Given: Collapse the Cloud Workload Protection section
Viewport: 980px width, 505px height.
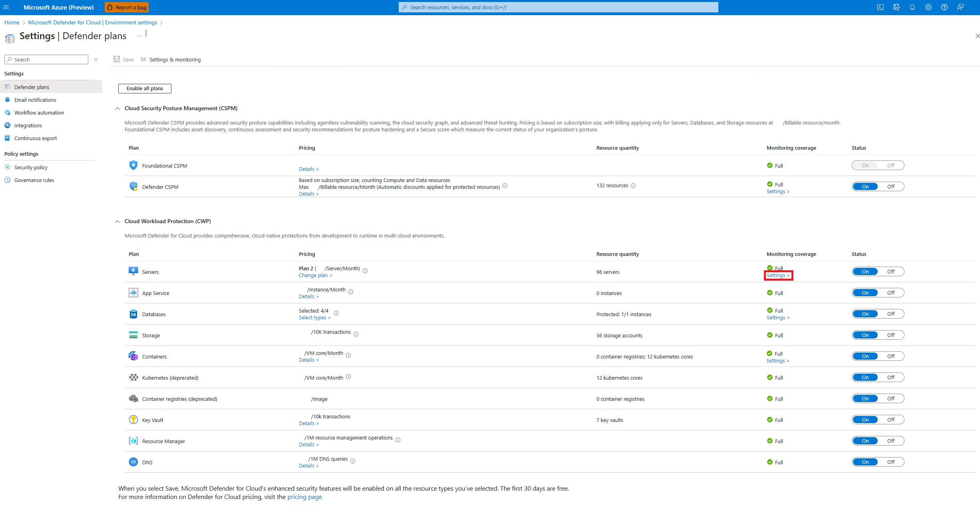Looking at the screenshot, I should (118, 221).
